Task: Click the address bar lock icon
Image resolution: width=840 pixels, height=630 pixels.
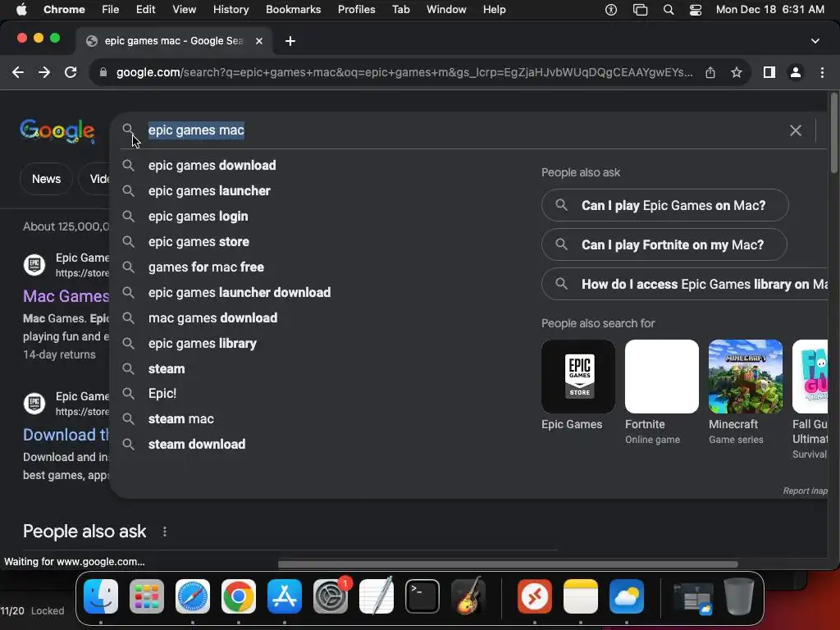Action: 103,72
